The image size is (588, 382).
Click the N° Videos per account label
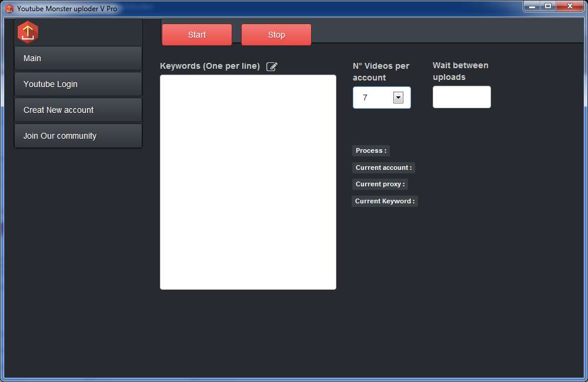click(381, 72)
